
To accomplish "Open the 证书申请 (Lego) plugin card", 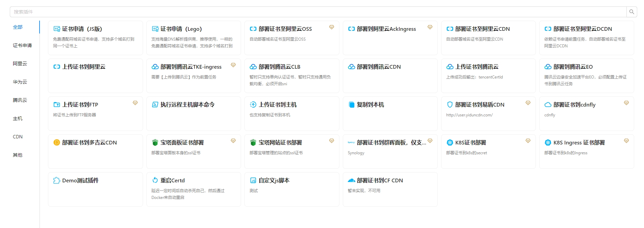I will click(x=193, y=38).
